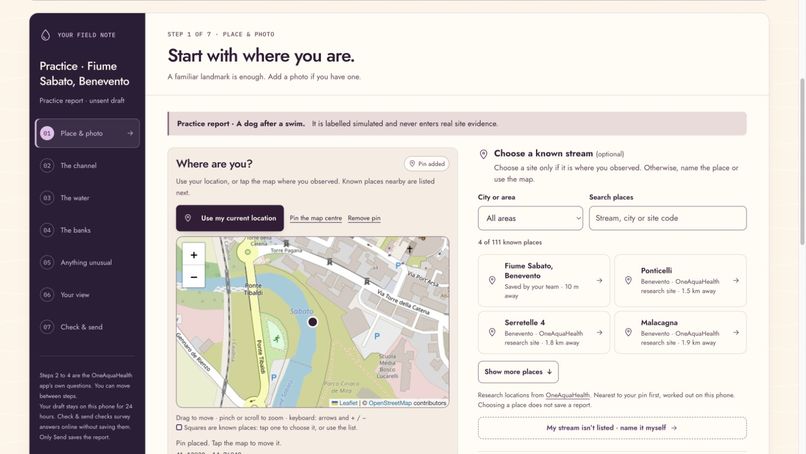The height and width of the screenshot is (454, 806).
Task: Select the Malacagna place card
Action: [x=681, y=333]
